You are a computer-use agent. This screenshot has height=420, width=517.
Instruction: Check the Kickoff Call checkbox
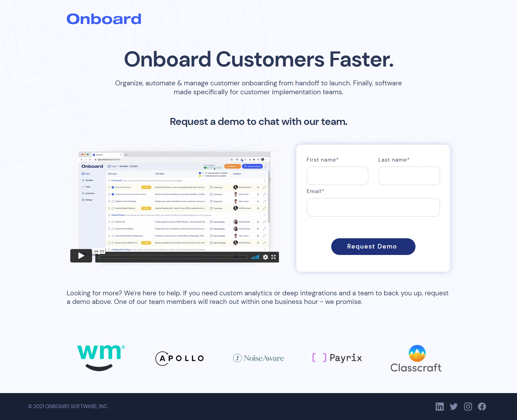click(112, 222)
